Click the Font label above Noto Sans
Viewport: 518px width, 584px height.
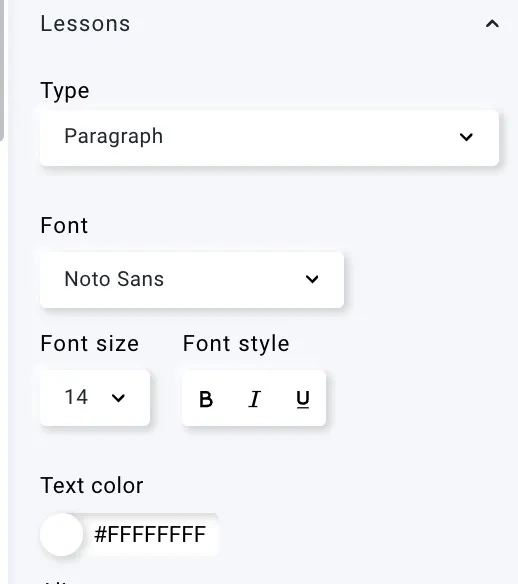point(64,225)
